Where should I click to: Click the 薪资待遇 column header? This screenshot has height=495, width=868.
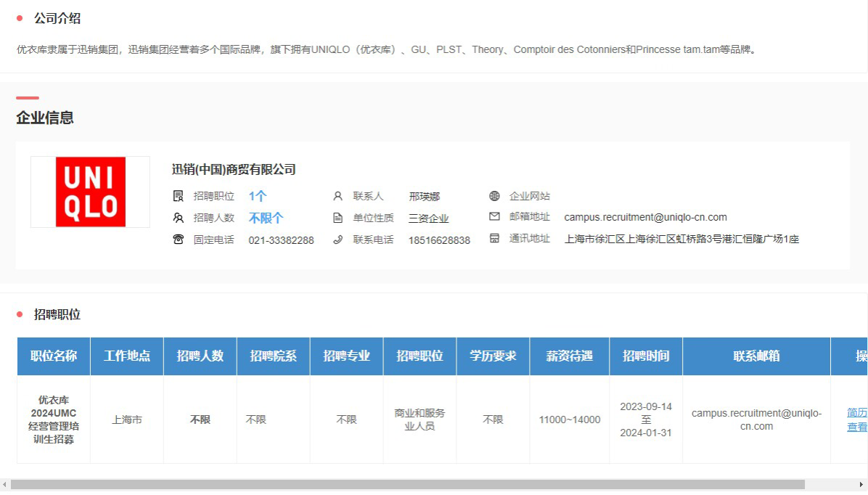[569, 356]
